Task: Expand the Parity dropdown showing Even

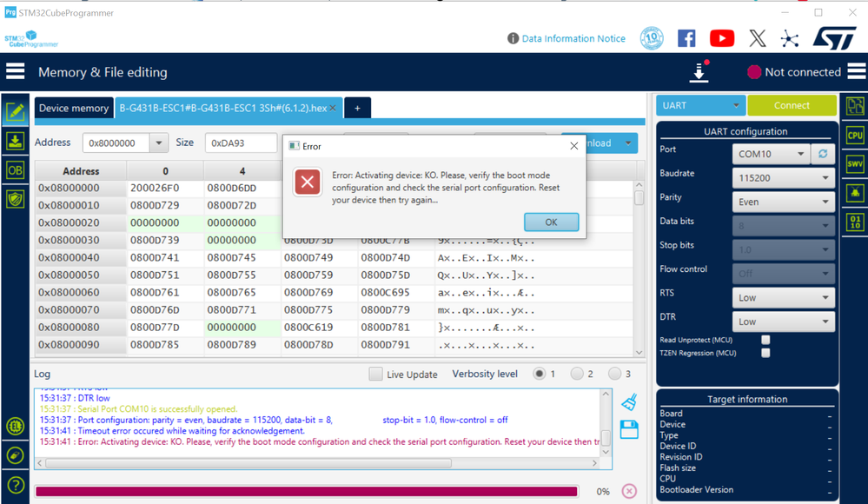Action: pyautogui.click(x=784, y=202)
